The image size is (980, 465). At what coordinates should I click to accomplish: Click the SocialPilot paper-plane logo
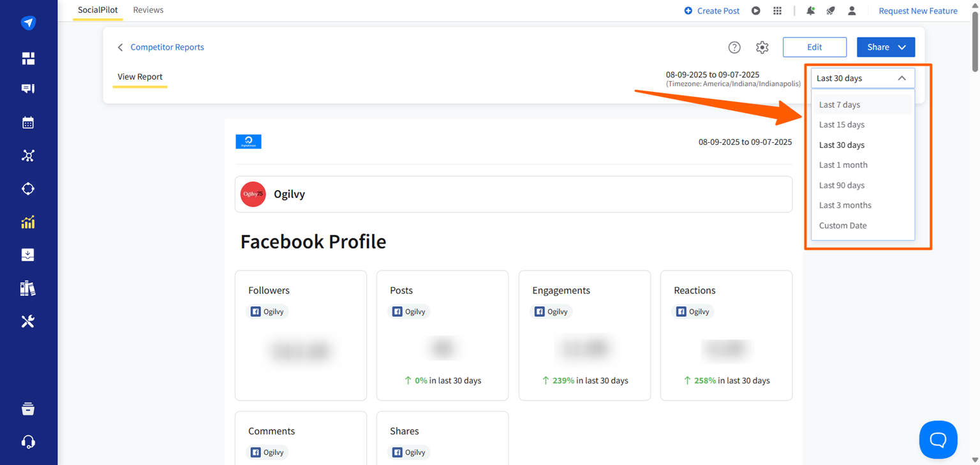[28, 23]
